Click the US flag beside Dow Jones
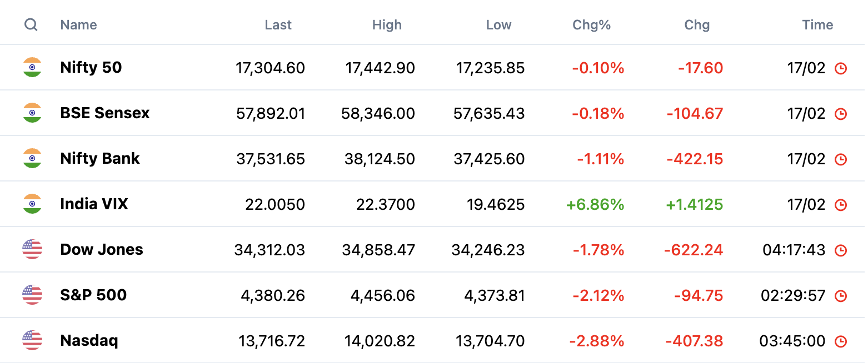Image resolution: width=868 pixels, height=363 pixels. point(32,250)
